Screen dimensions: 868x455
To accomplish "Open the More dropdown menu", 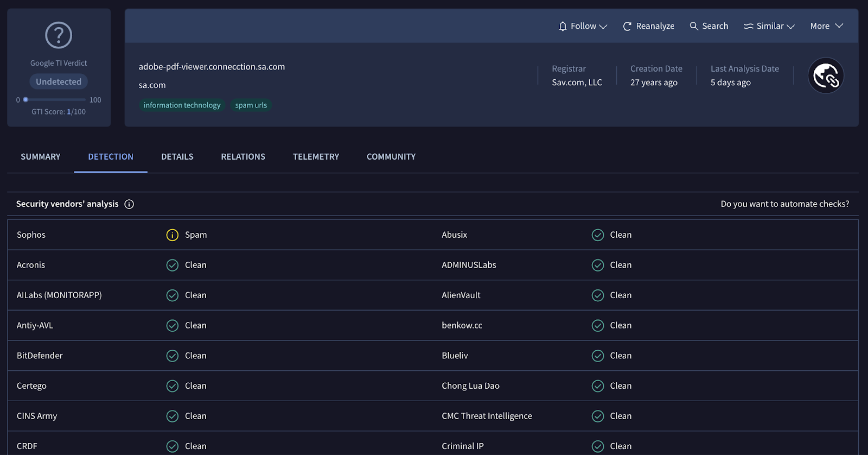I will tap(826, 26).
